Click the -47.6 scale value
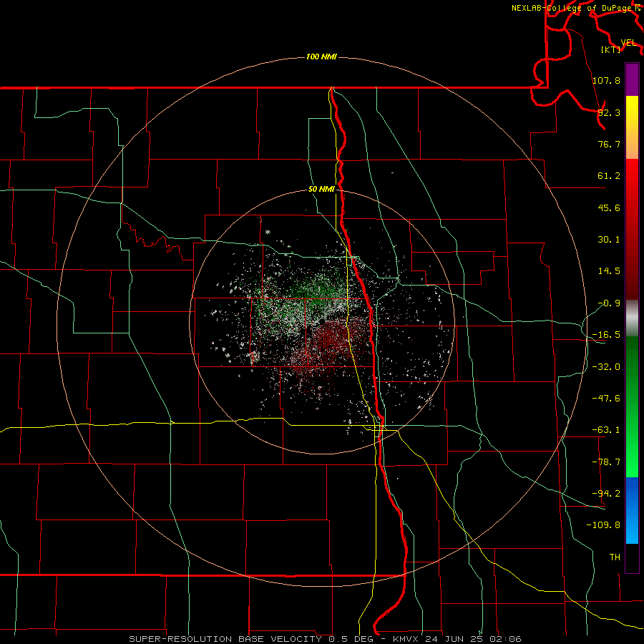 606,399
